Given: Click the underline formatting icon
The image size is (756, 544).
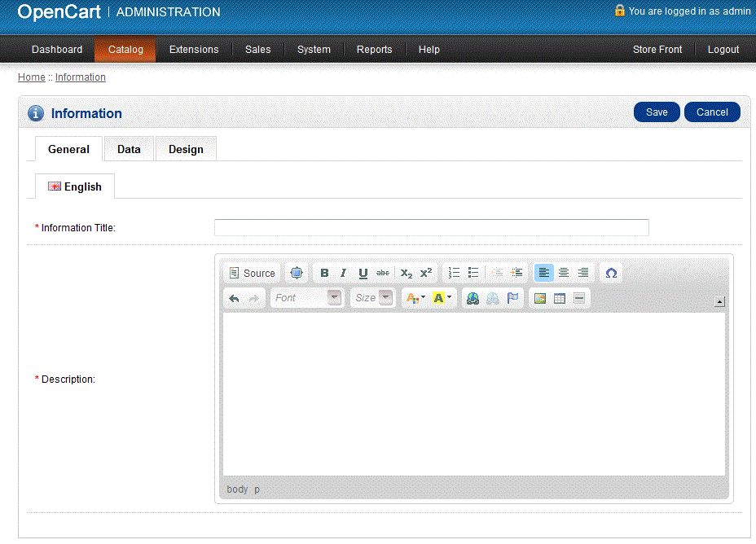Looking at the screenshot, I should [363, 273].
